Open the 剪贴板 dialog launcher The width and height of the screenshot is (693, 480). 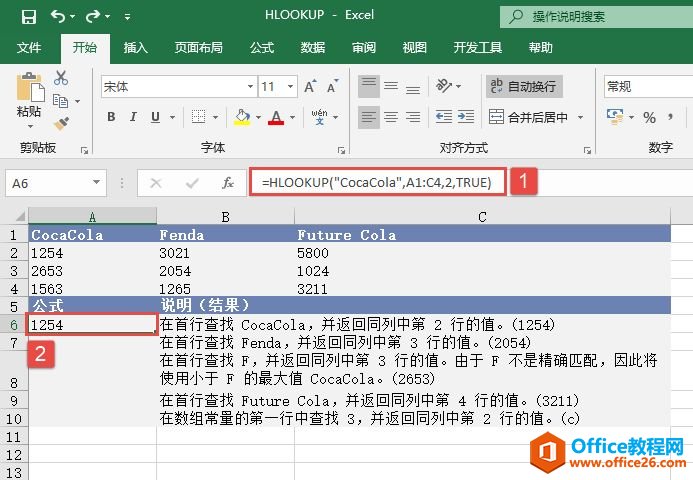coord(84,150)
